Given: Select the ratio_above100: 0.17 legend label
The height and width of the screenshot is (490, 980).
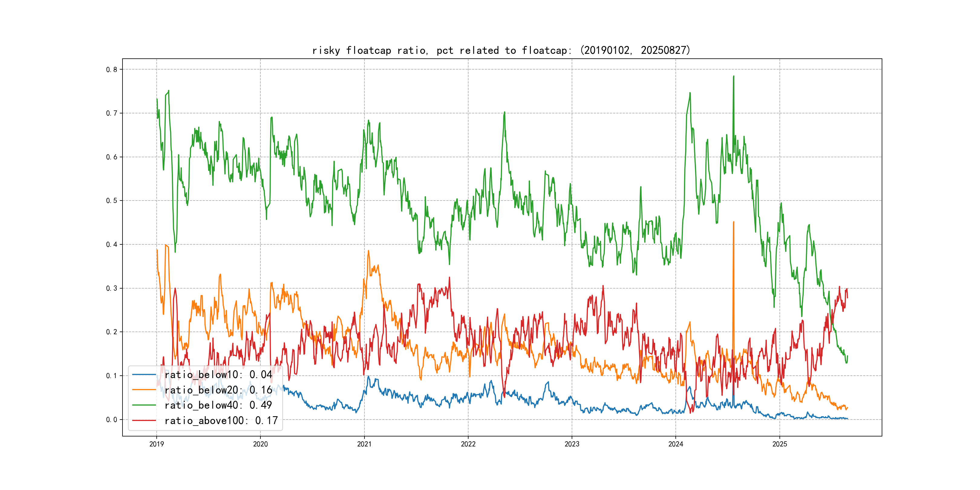Looking at the screenshot, I should (221, 420).
